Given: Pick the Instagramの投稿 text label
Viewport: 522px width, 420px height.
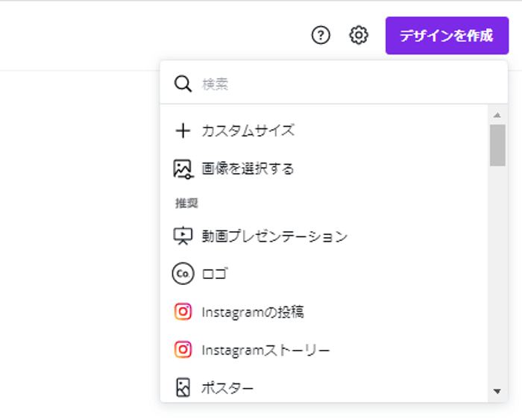Looking at the screenshot, I should (252, 312).
